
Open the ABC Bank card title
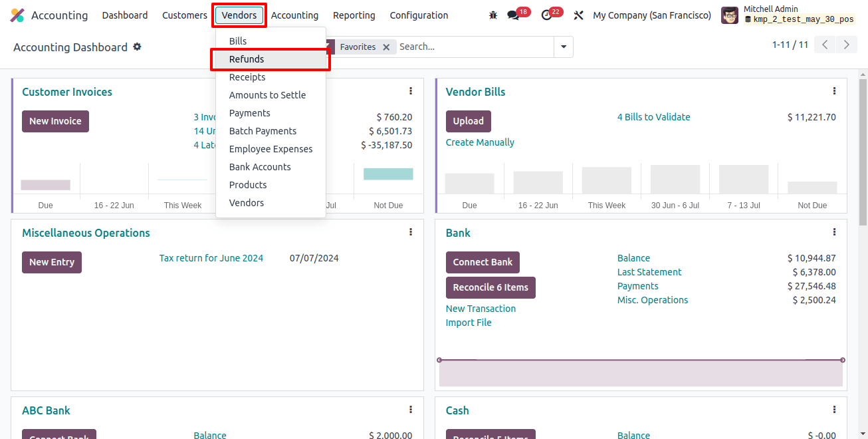point(46,410)
